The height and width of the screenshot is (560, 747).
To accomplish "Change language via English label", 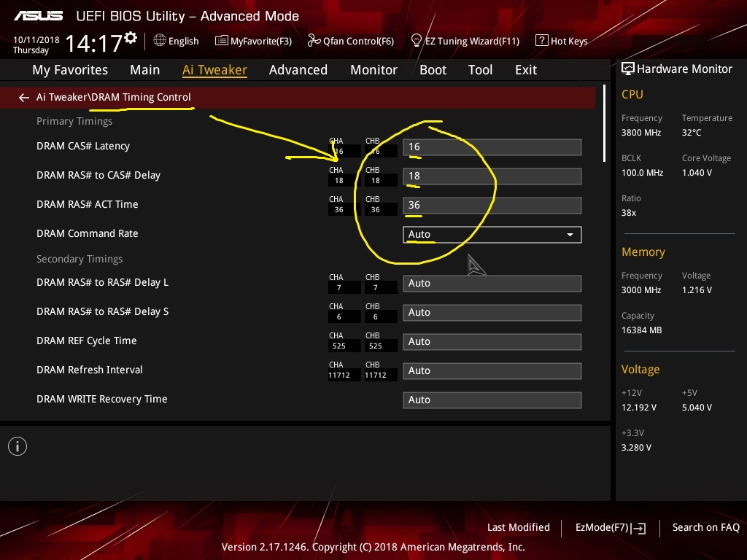I will (183, 41).
